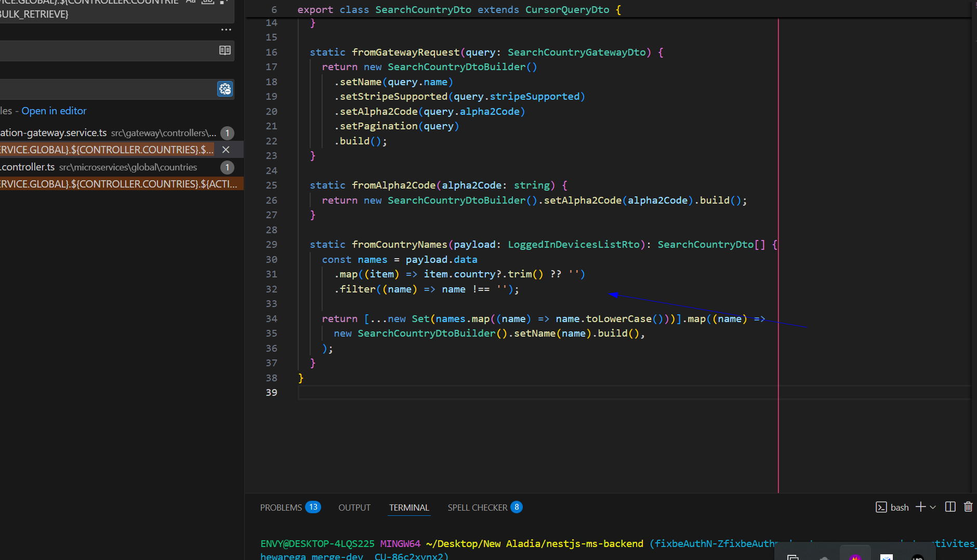Click the 'bash' terminal label
Image resolution: width=977 pixels, height=560 pixels.
[899, 508]
